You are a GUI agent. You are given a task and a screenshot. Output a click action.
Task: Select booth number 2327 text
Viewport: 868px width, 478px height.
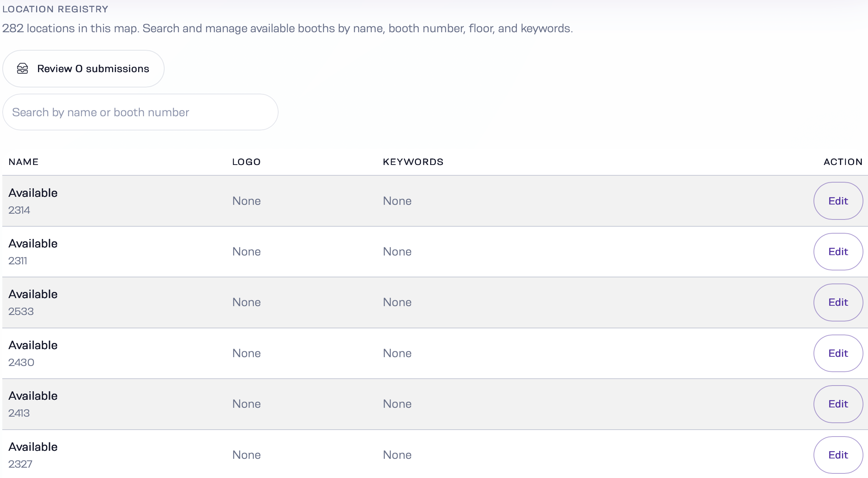click(20, 464)
